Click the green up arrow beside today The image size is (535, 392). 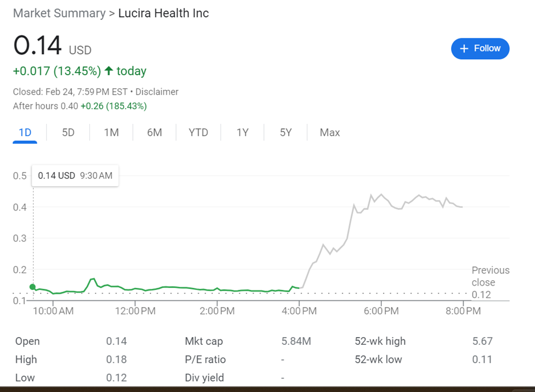tap(109, 71)
